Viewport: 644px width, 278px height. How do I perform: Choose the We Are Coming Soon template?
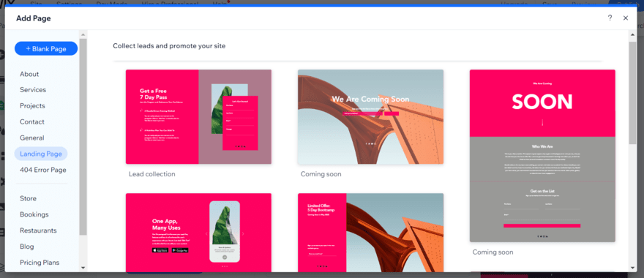pos(370,116)
